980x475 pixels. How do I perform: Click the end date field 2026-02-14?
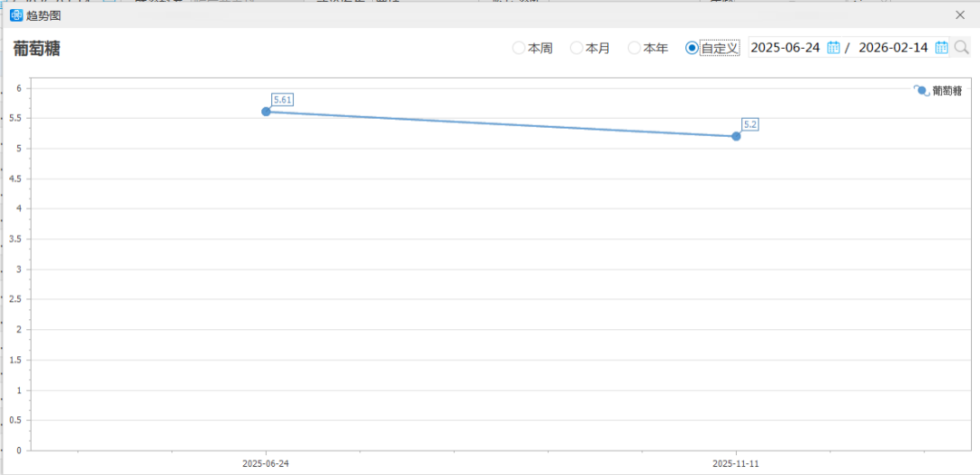click(x=893, y=48)
